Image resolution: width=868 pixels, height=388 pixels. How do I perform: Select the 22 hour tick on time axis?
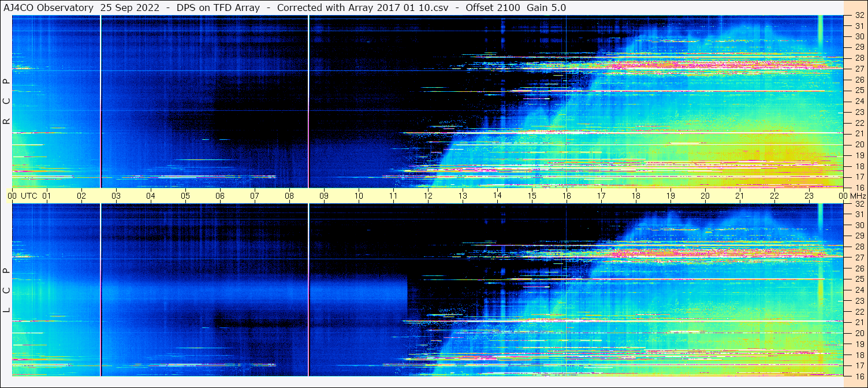point(774,196)
